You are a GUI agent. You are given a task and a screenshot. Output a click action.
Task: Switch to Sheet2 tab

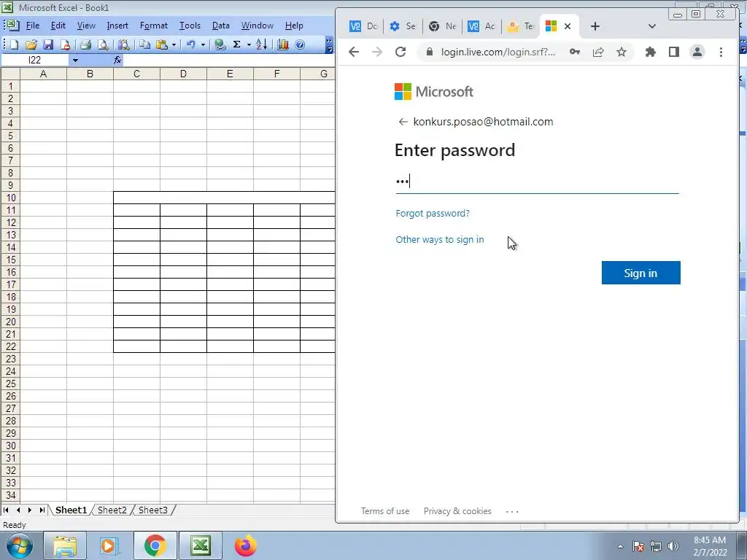pyautogui.click(x=112, y=510)
